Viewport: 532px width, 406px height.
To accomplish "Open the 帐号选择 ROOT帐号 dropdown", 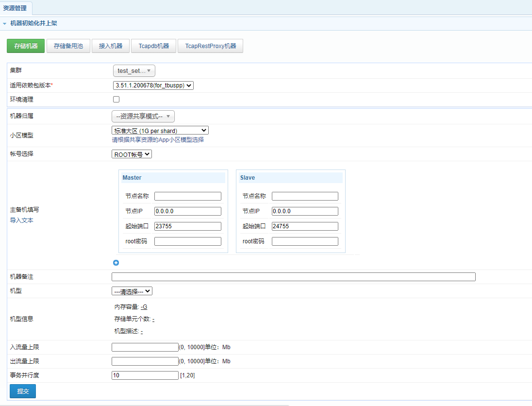I will pos(132,154).
